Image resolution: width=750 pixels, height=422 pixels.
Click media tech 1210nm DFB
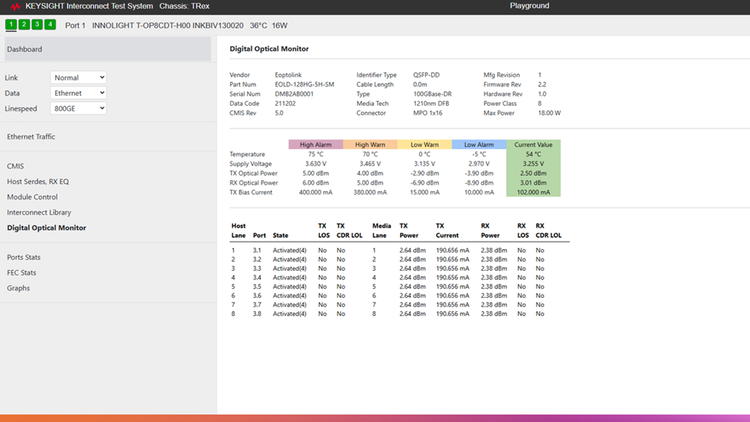[431, 104]
